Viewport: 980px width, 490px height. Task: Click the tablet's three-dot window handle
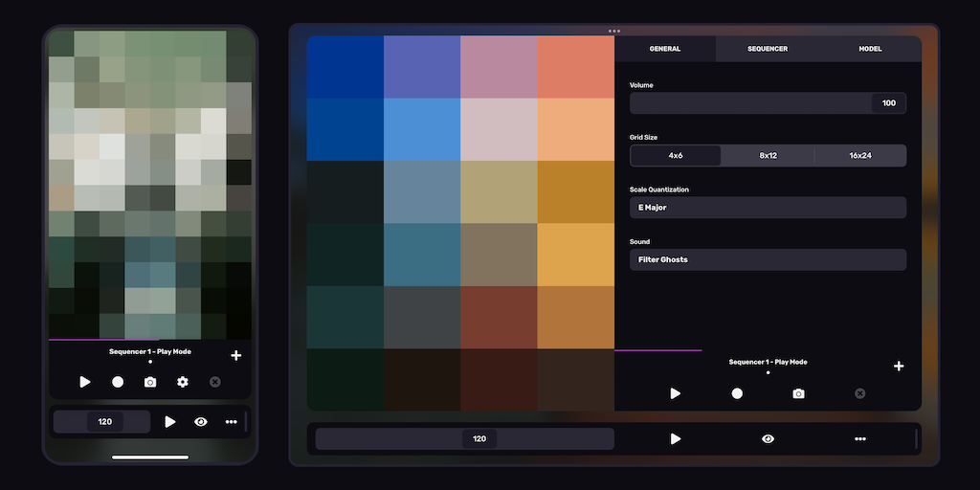tap(614, 31)
